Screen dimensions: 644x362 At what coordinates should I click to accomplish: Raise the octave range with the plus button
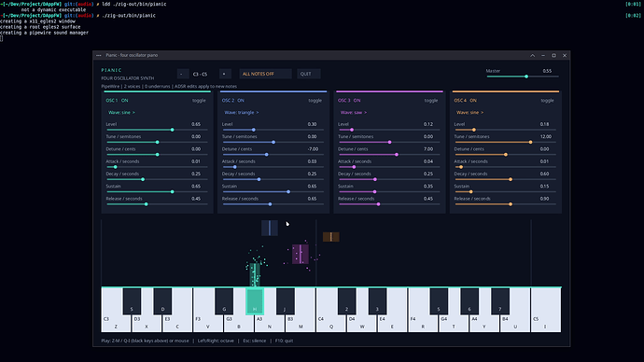coord(224,74)
